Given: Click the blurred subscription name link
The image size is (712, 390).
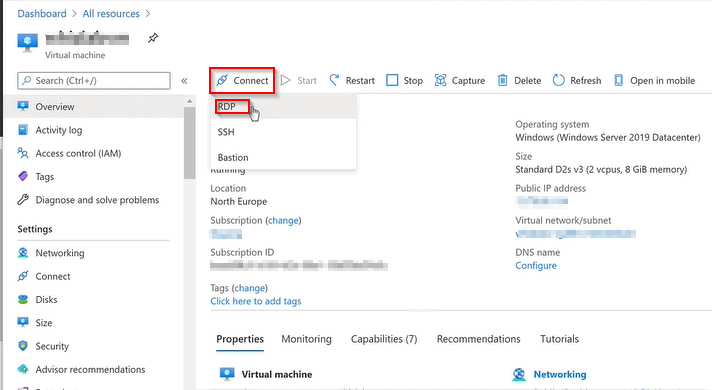Looking at the screenshot, I should (x=226, y=234).
